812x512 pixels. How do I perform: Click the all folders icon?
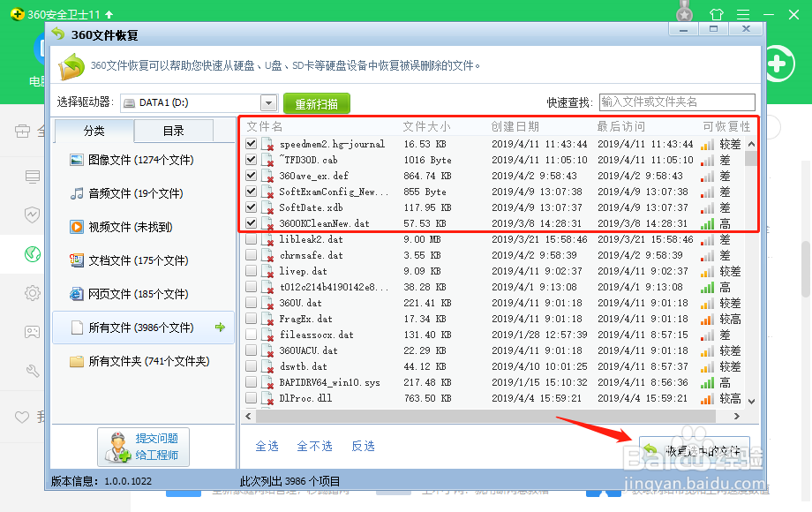pos(77,361)
